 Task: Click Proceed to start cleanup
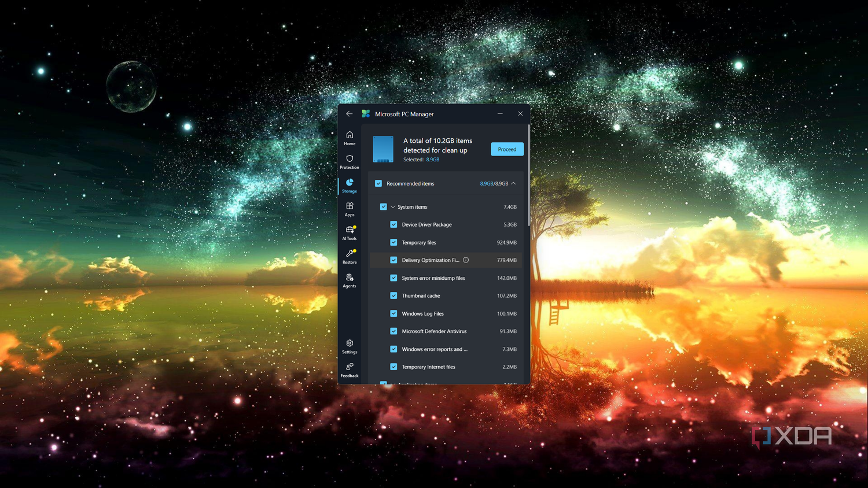(x=507, y=149)
